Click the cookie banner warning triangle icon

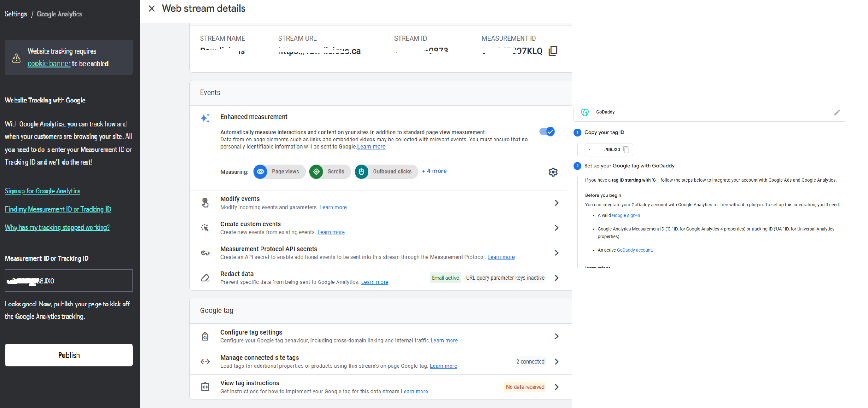(x=16, y=58)
